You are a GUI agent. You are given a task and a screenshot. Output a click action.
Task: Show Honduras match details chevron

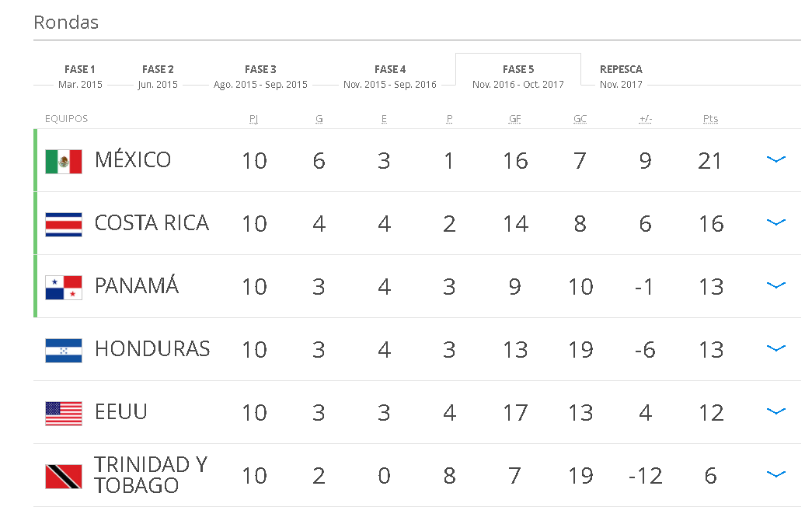(x=775, y=348)
